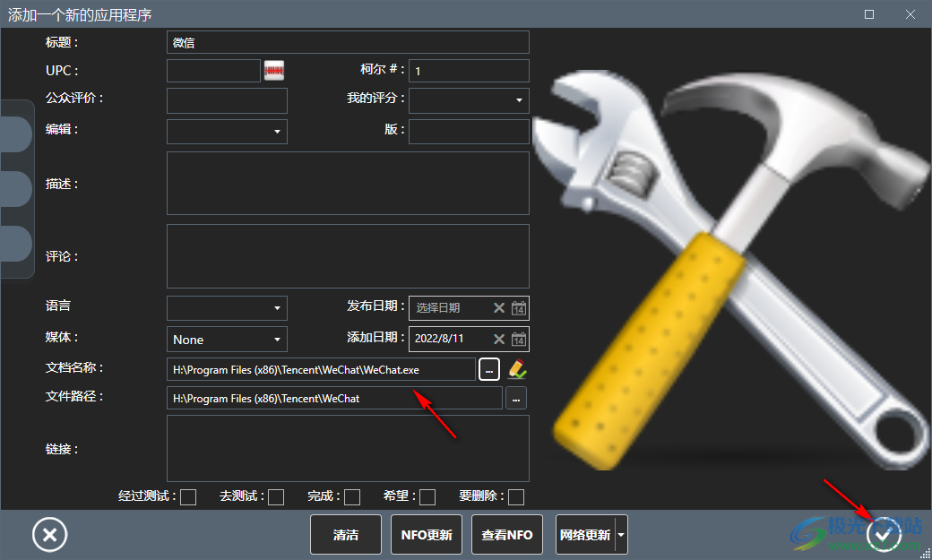
Task: Enable the 要删除 checkbox
Action: pos(516,496)
